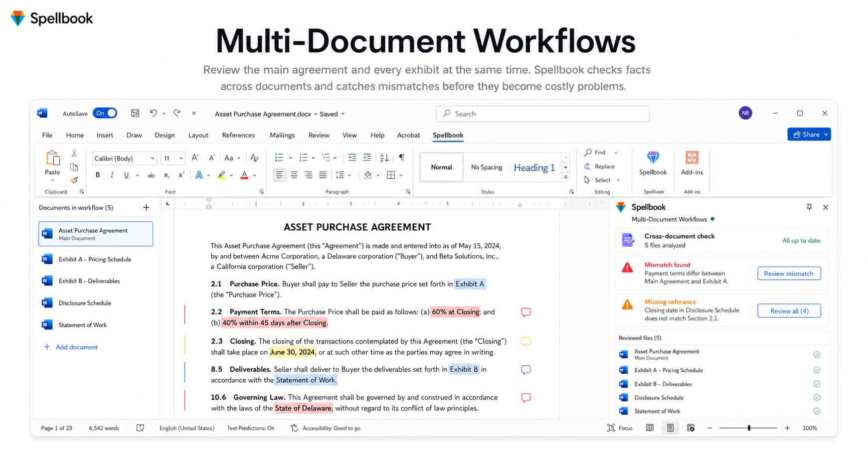This screenshot has width=868, height=450.
Task: Open the comment beside section 2.2 Payment Terms
Action: [x=526, y=312]
